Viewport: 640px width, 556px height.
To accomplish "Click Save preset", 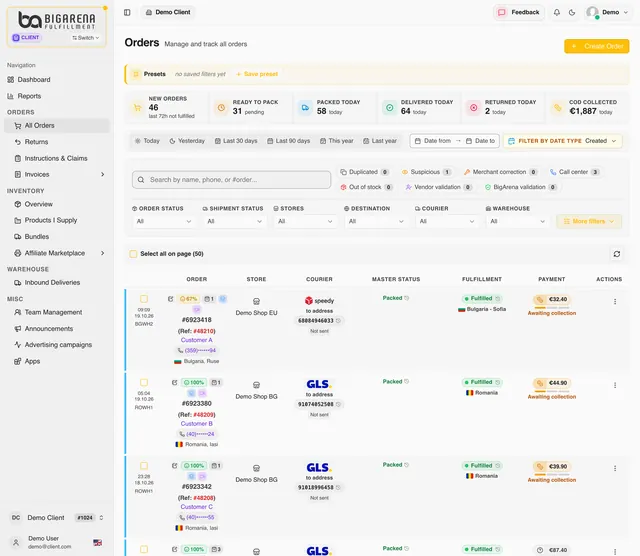I will (257, 74).
